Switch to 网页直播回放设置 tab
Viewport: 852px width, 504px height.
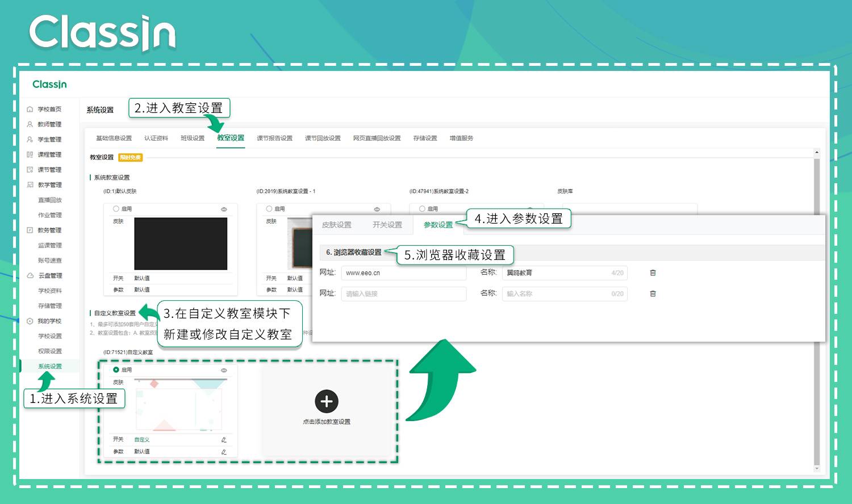click(x=377, y=138)
